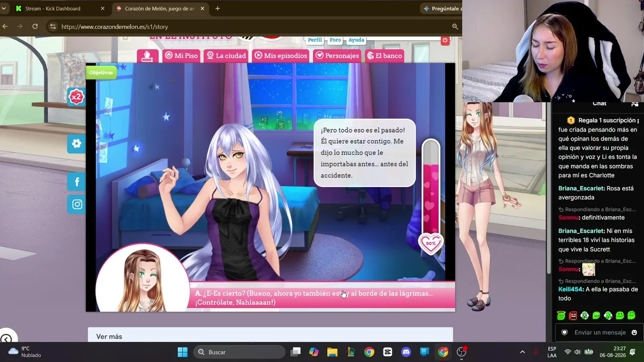Expand the Ver más section
The width and height of the screenshot is (644, 362).
(x=109, y=336)
